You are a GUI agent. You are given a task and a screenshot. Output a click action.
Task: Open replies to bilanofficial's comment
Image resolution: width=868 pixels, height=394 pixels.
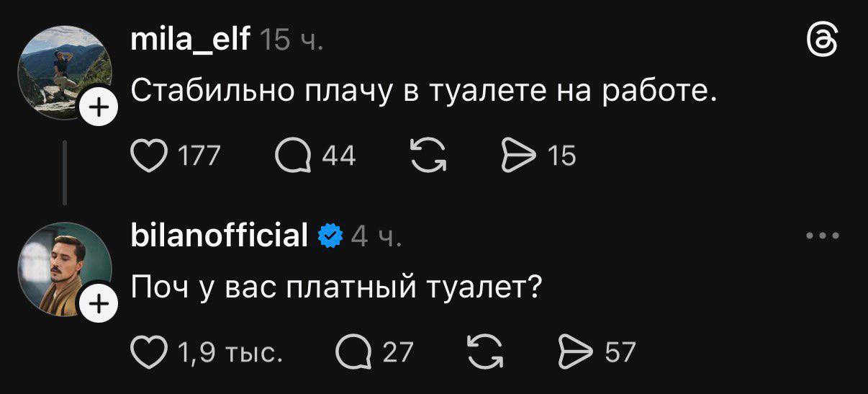tap(353, 352)
